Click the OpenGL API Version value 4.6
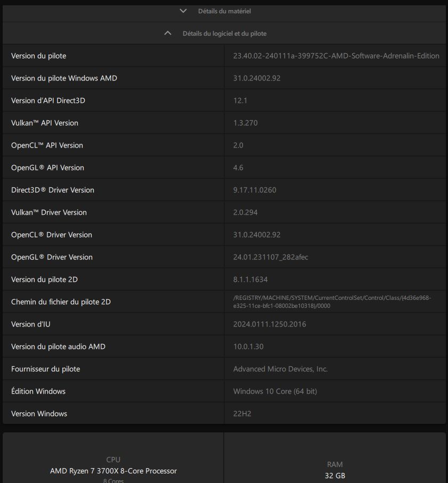This screenshot has width=448, height=483. click(x=238, y=168)
